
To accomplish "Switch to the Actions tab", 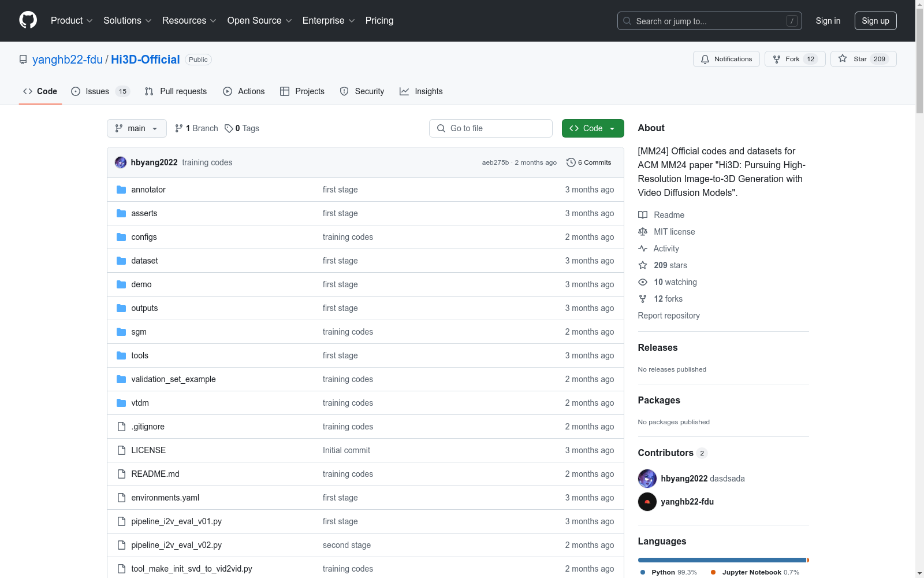I will tap(244, 91).
